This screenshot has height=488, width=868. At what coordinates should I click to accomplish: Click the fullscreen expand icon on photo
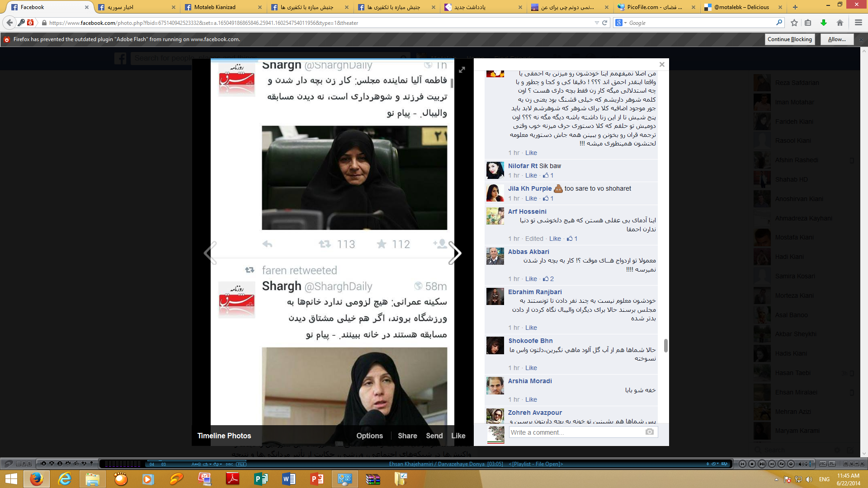pos(462,70)
